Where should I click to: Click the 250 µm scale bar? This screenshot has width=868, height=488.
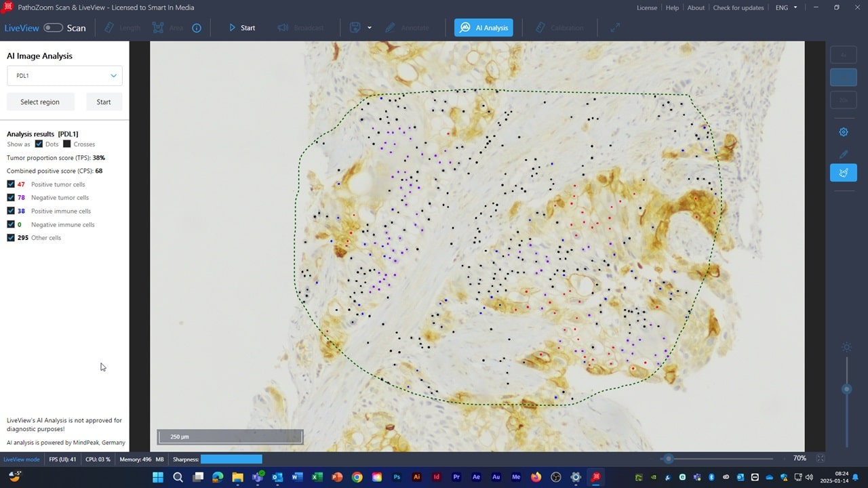[x=230, y=437]
